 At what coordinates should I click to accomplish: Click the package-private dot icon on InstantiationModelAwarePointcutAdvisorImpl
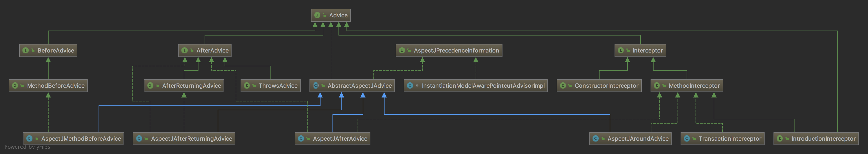coord(417,86)
